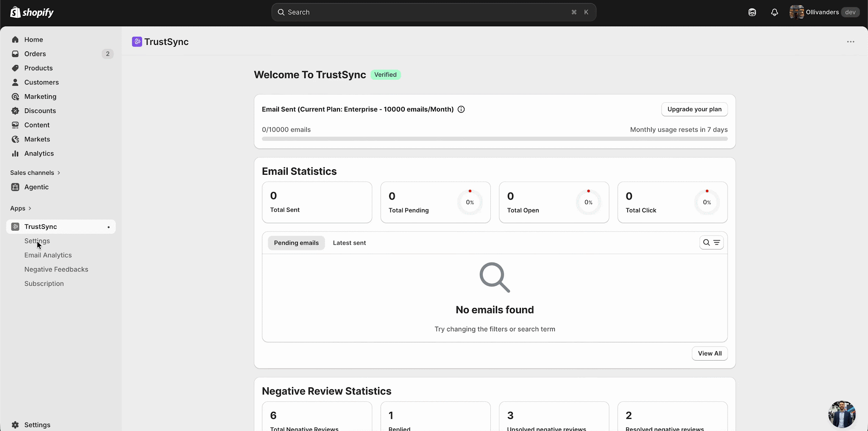Viewport: 868px width, 431px height.
Task: Click the View All button
Action: tap(709, 353)
